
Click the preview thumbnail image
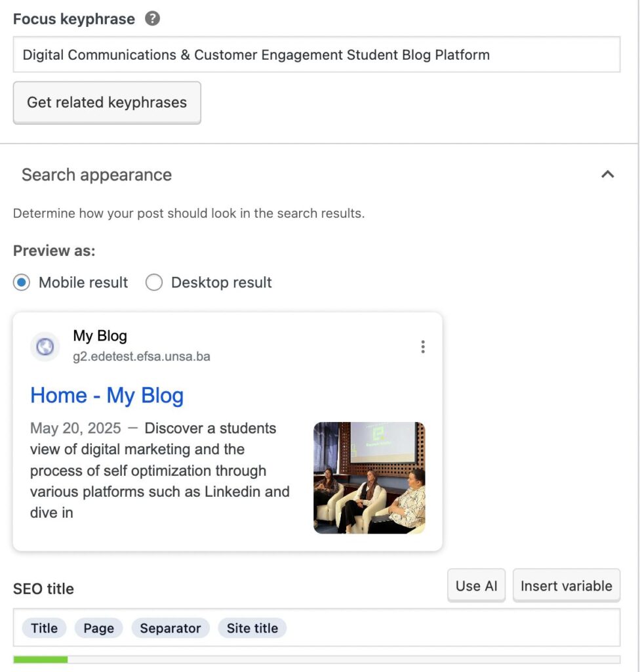(x=369, y=478)
